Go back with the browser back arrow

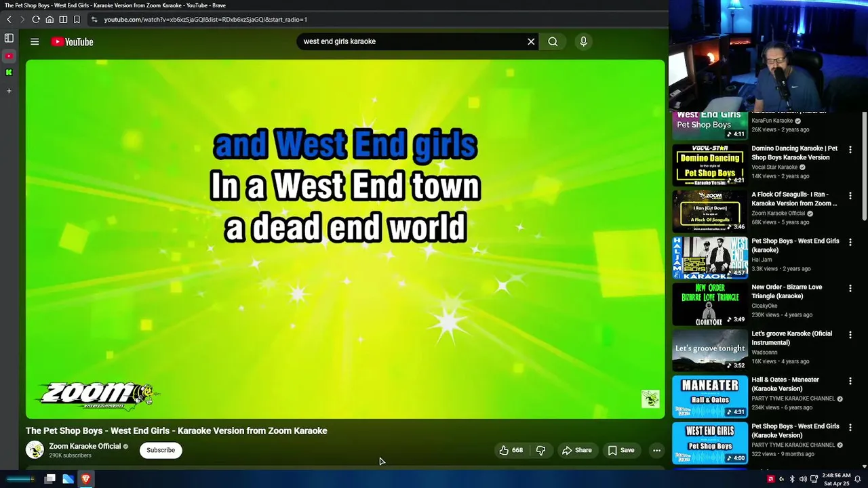pos(9,20)
